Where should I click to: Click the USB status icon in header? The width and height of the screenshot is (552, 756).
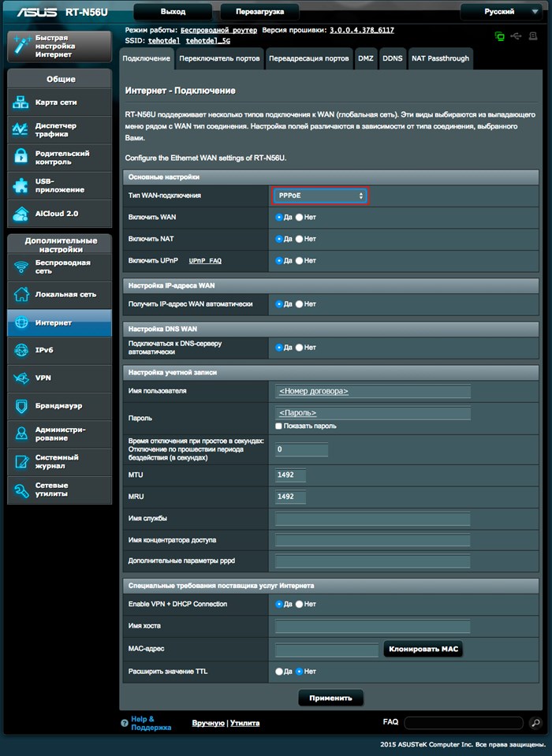[x=516, y=36]
